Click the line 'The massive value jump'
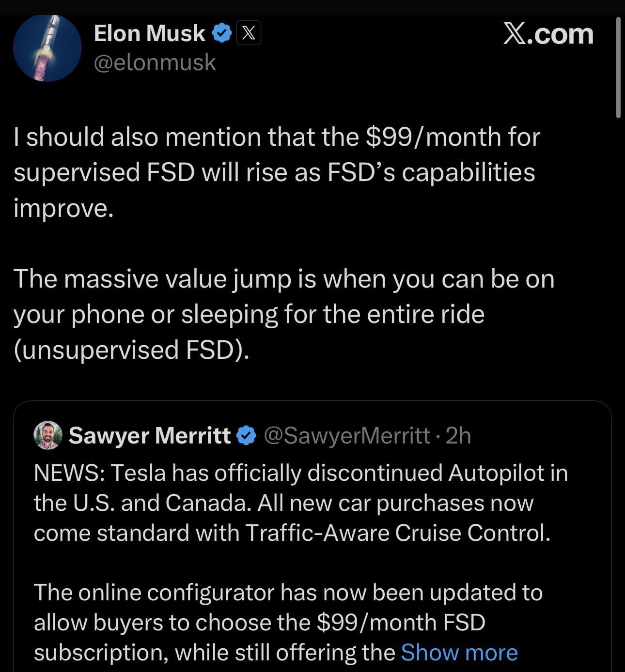Screen dimensions: 625x672 tap(283, 279)
